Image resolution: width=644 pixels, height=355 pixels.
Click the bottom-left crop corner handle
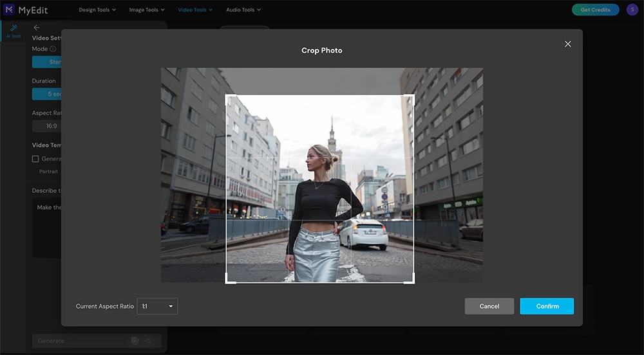click(x=227, y=281)
